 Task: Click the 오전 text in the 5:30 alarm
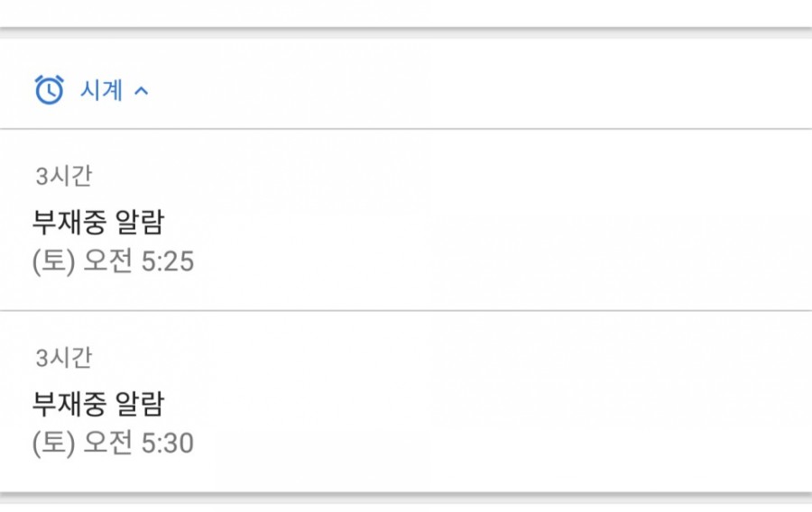pos(107,443)
